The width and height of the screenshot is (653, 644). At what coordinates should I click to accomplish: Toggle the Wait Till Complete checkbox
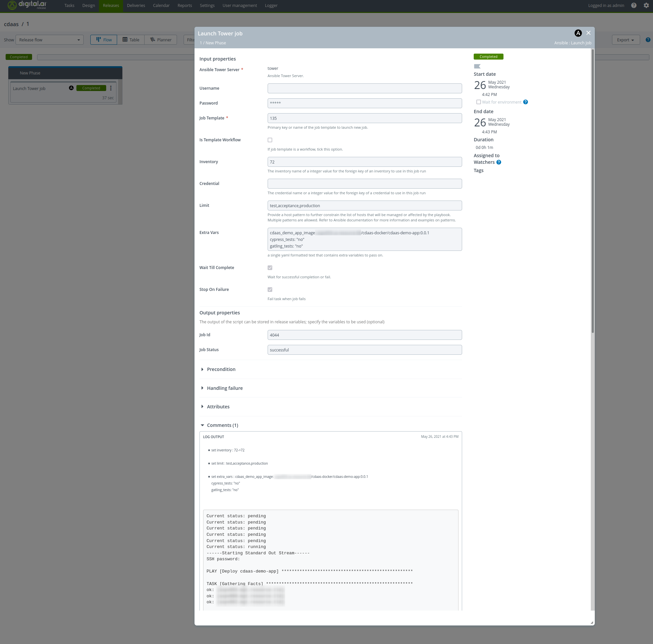click(270, 268)
